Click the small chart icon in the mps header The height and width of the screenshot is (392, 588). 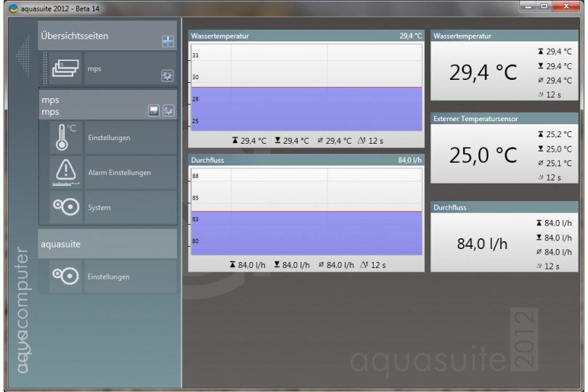tap(154, 110)
